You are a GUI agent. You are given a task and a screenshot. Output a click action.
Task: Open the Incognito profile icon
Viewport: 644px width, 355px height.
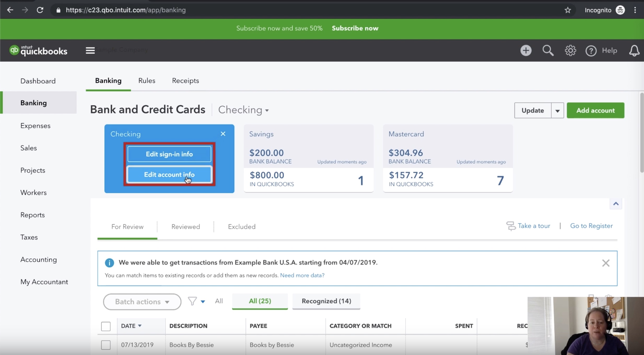(x=620, y=10)
